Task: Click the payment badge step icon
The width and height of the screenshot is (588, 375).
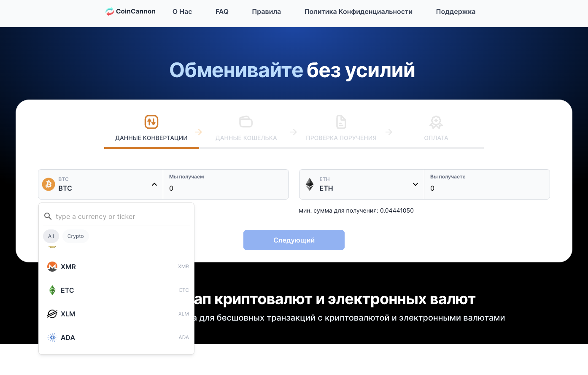Action: [x=436, y=122]
